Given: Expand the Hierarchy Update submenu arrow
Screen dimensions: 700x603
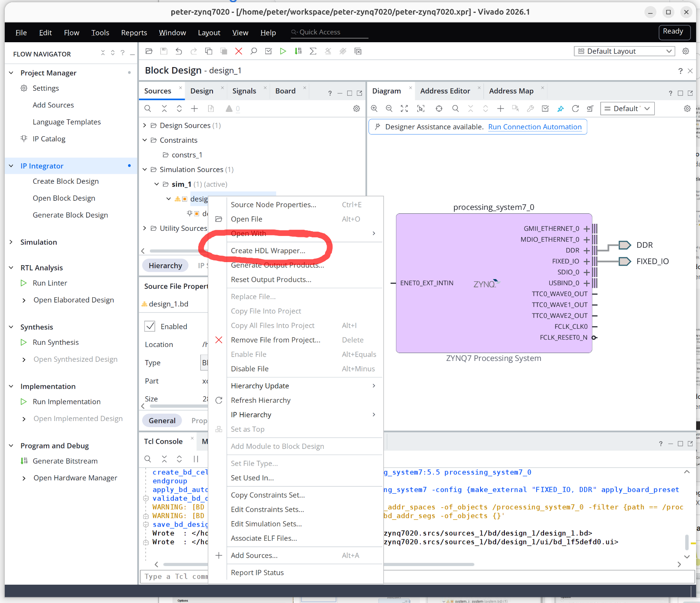Looking at the screenshot, I should coord(374,386).
